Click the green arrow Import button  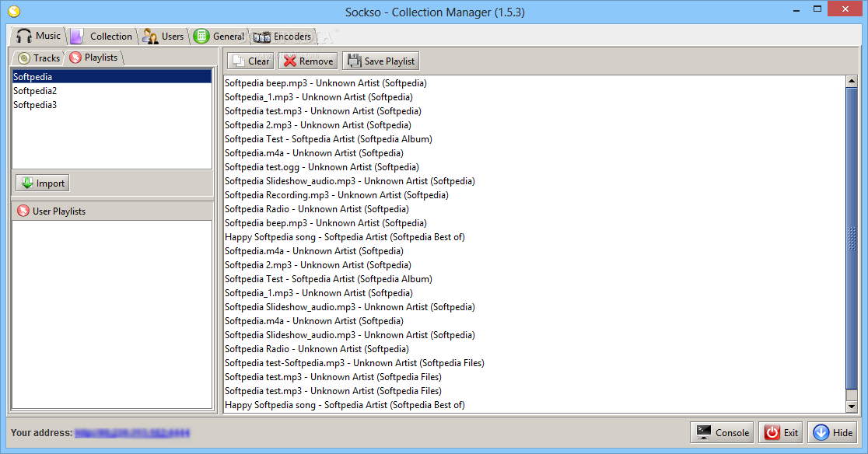point(43,183)
